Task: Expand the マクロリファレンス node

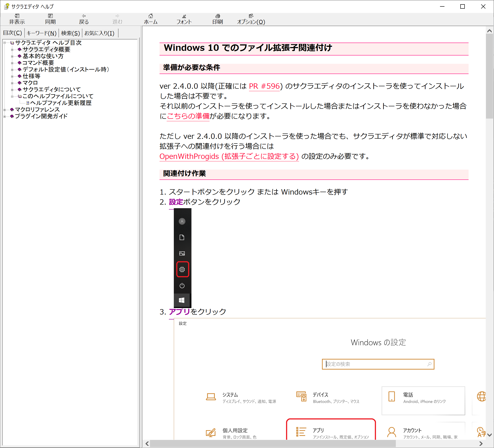Action: [4, 109]
